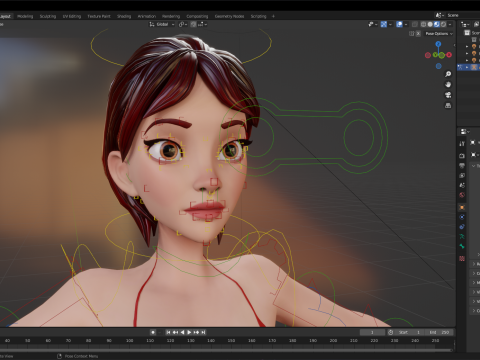Open the Physics properties tab

tap(462, 217)
